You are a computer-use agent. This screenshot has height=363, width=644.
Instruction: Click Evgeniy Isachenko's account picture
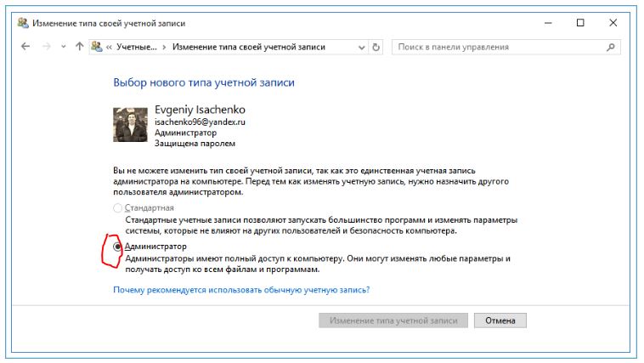pos(131,124)
